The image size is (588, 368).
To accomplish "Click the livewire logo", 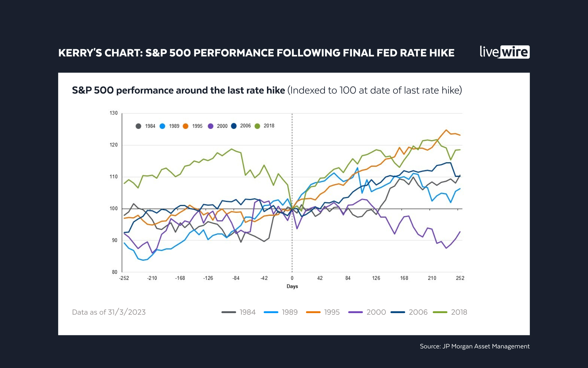I will coord(505,52).
